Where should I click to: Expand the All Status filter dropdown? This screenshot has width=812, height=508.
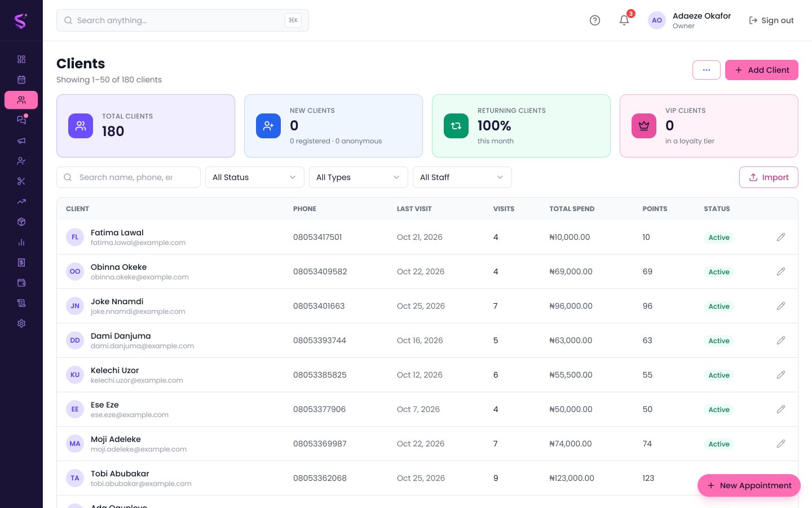[255, 177]
